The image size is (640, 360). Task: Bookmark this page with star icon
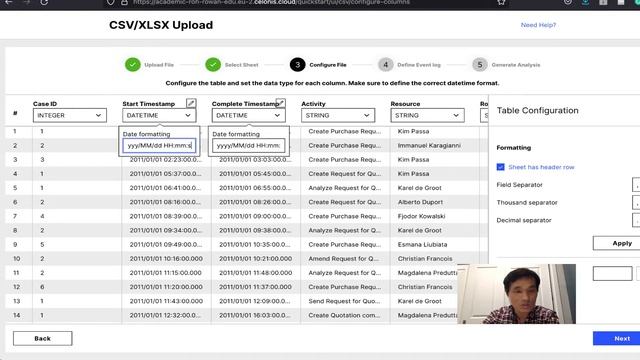pyautogui.click(x=501, y=2)
